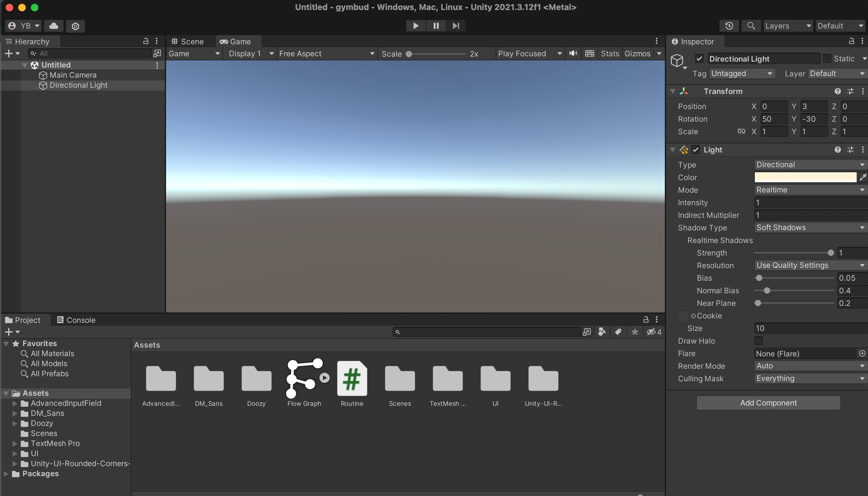
Task: Open the cloud services icon
Action: [54, 26]
